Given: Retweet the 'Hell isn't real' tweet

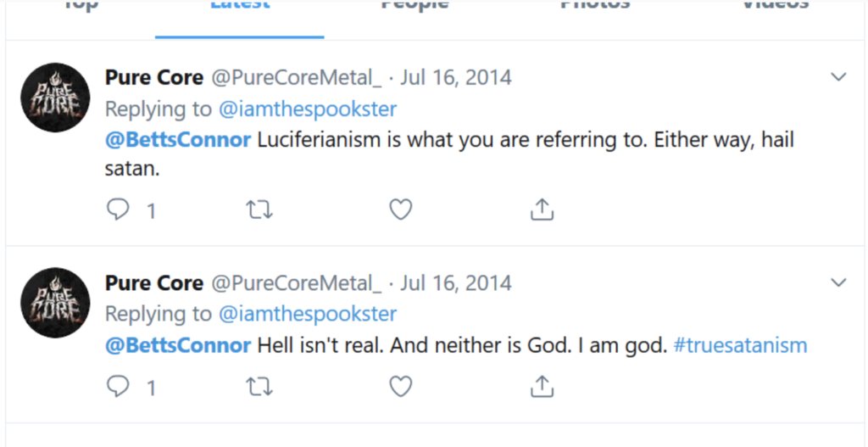Looking at the screenshot, I should click(x=259, y=387).
